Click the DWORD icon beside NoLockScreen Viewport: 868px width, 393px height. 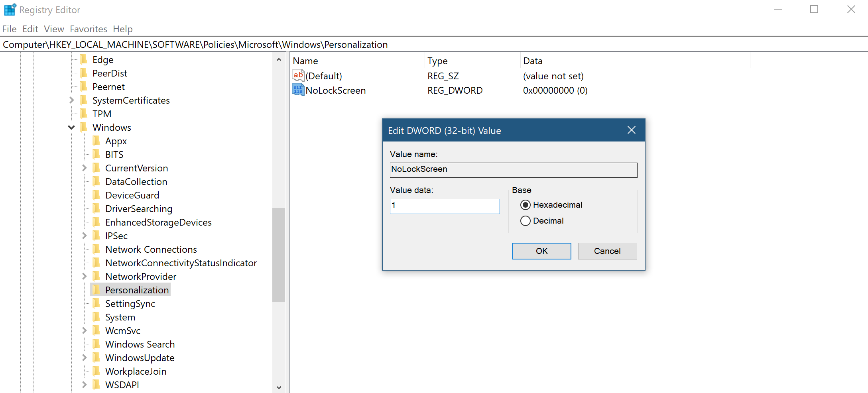(298, 90)
